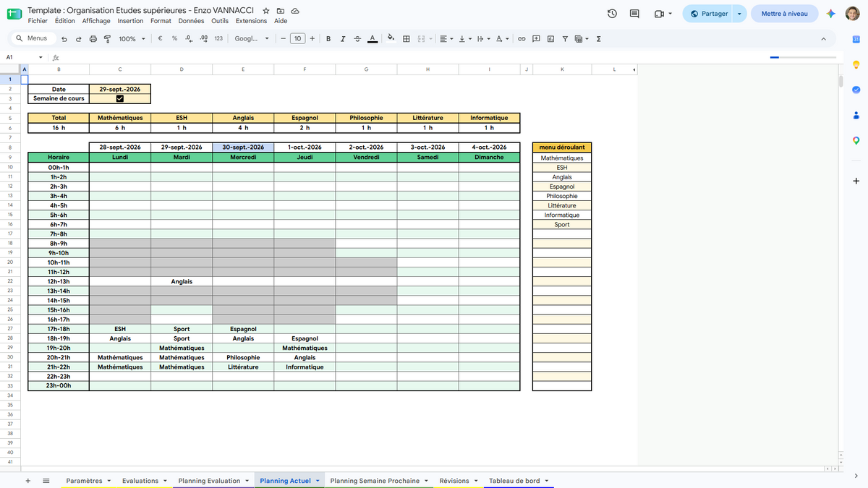Screen dimensions: 868x488
Task: Switch to the Planning Semaine Prochaine tab
Action: click(x=375, y=481)
